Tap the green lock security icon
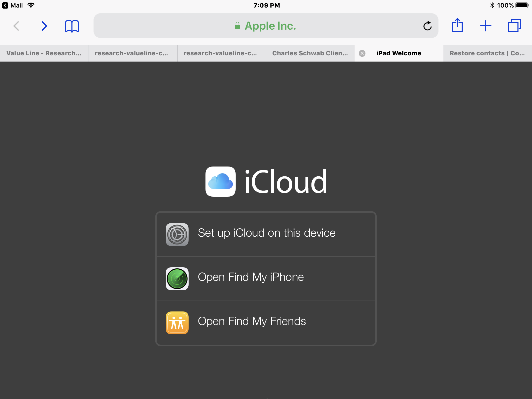 click(237, 25)
